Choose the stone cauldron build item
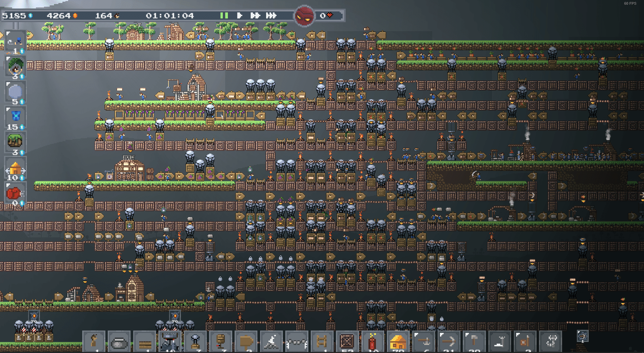The height and width of the screenshot is (353, 644). click(x=119, y=342)
